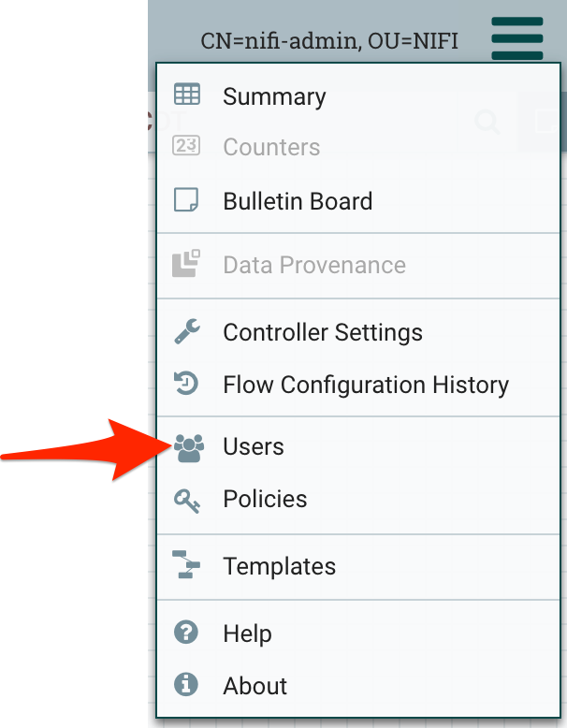Select About in the menu
Screen dimensions: 567x728
coord(254,686)
